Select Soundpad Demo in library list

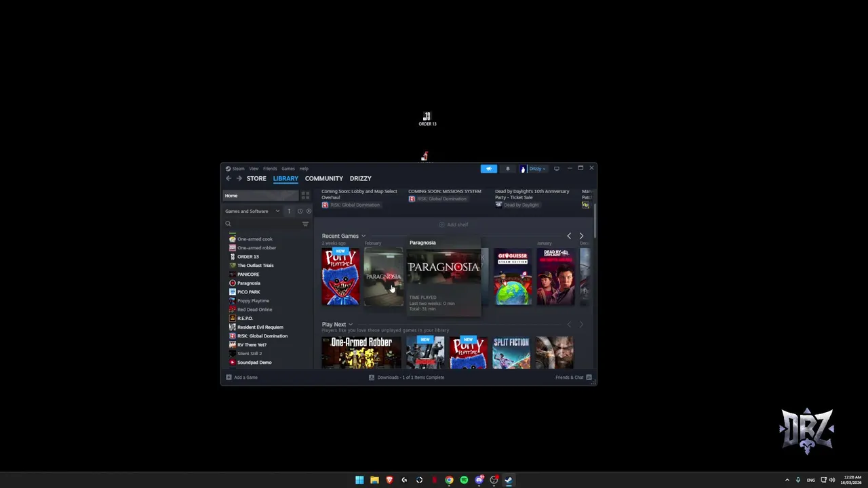[254, 362]
